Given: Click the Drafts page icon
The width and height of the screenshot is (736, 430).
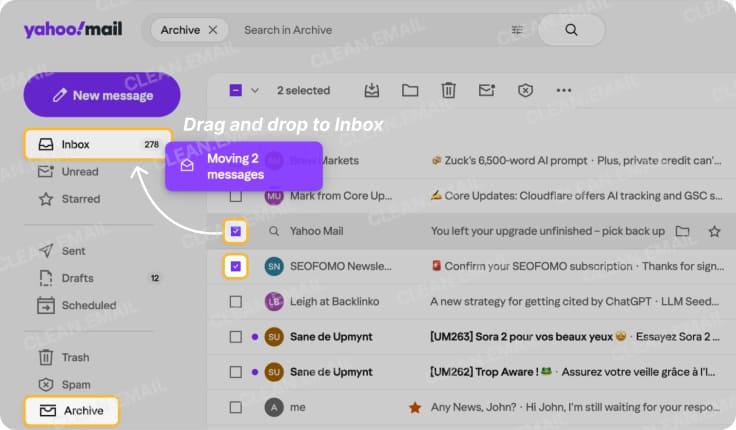Looking at the screenshot, I should [x=46, y=278].
